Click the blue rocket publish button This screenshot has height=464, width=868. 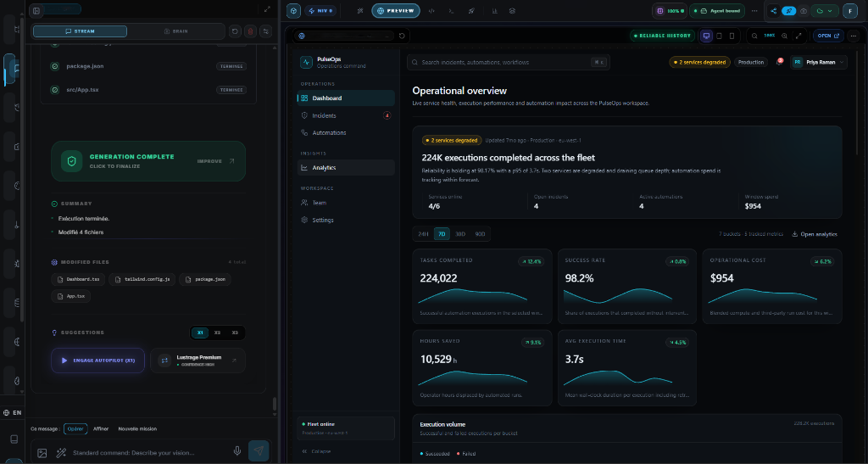(x=789, y=10)
